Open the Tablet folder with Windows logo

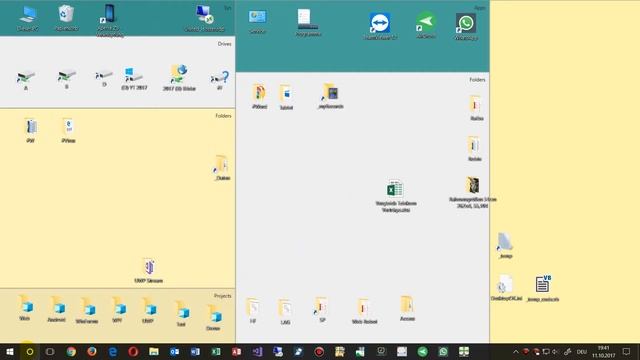[286, 97]
